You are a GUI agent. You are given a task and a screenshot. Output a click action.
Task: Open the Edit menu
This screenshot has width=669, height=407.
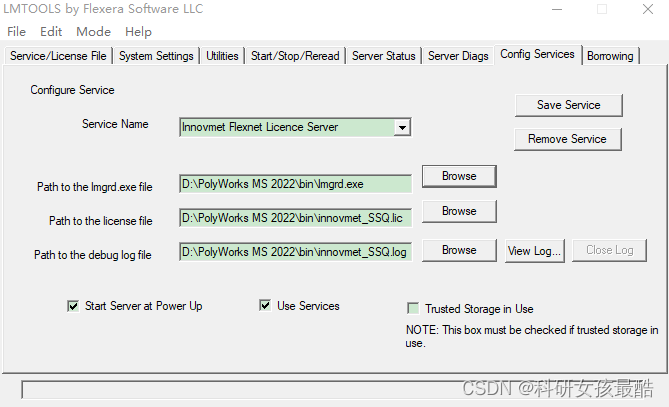click(51, 32)
